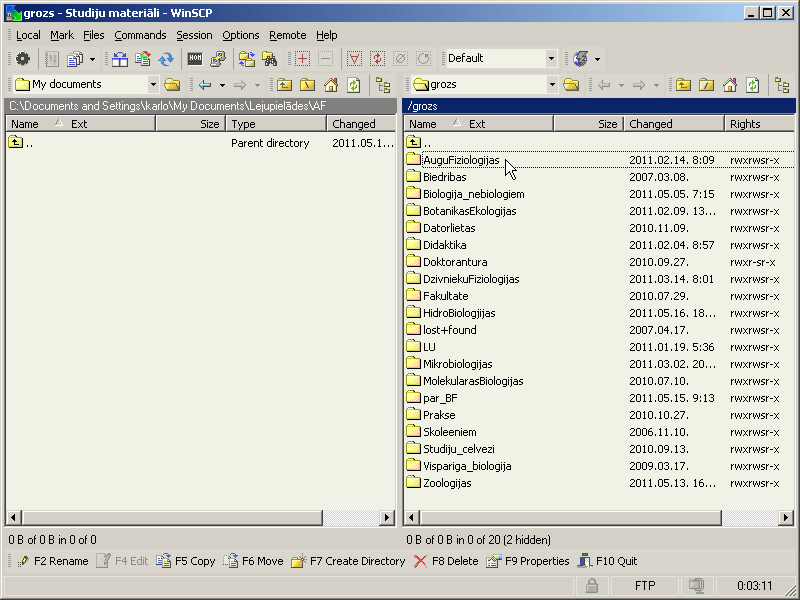Click the remote panel Open Directory folder icon

[x=571, y=85]
